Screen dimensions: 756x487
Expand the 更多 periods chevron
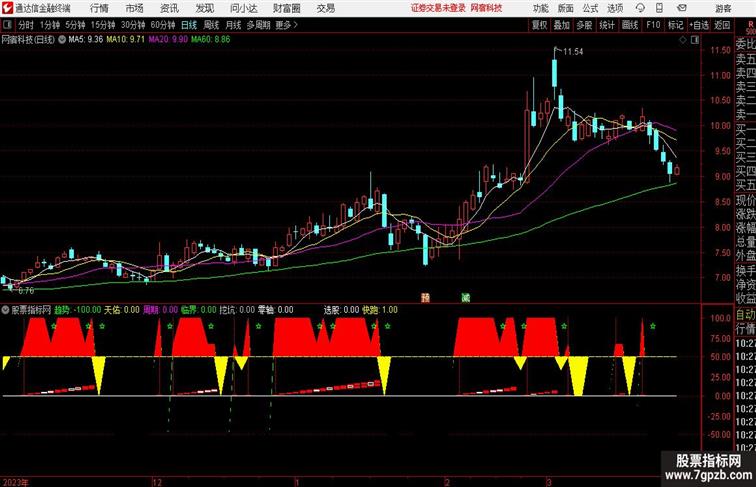point(287,25)
